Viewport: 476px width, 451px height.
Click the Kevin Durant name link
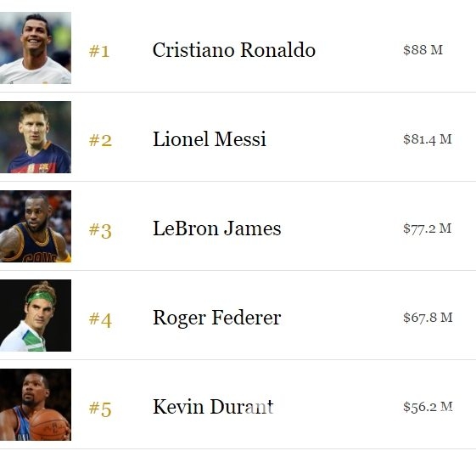point(213,407)
